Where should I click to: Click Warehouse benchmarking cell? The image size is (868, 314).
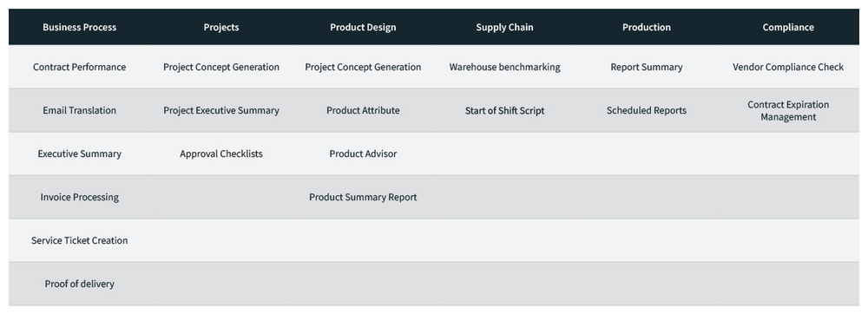coord(505,67)
